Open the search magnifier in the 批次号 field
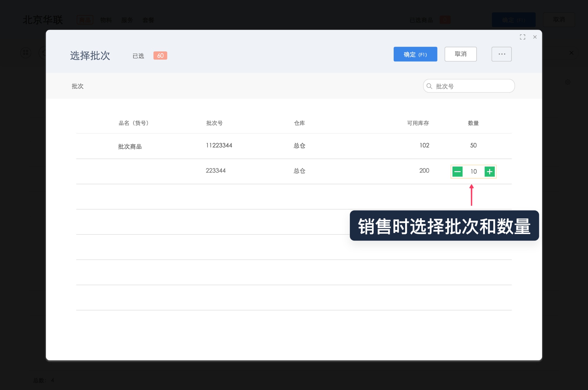This screenshot has height=390, width=588. tap(429, 86)
